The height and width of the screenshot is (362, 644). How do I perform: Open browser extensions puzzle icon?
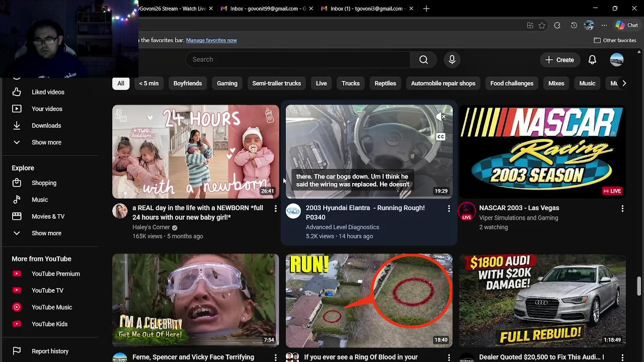pyautogui.click(x=557, y=25)
